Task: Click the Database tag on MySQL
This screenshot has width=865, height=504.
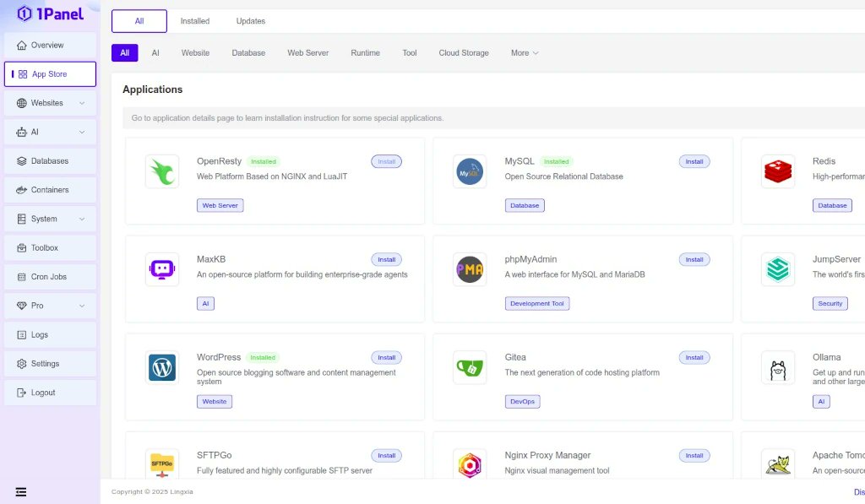Action: [524, 206]
